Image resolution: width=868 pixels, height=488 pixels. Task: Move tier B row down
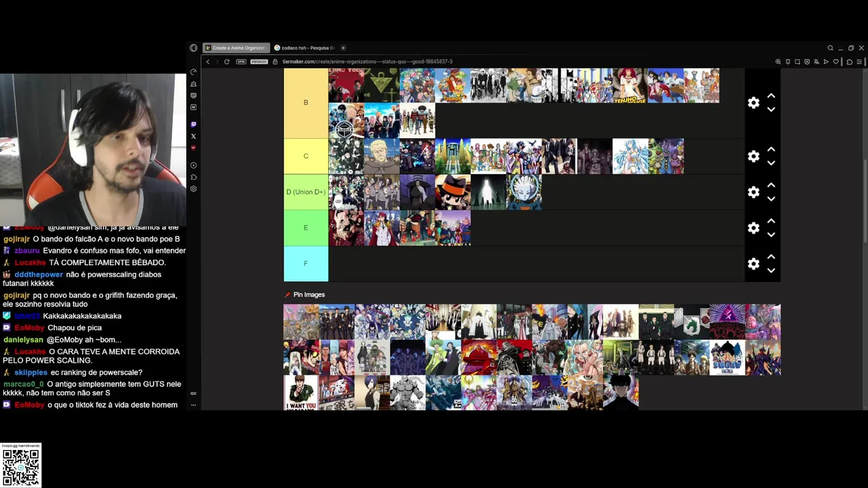click(x=771, y=109)
